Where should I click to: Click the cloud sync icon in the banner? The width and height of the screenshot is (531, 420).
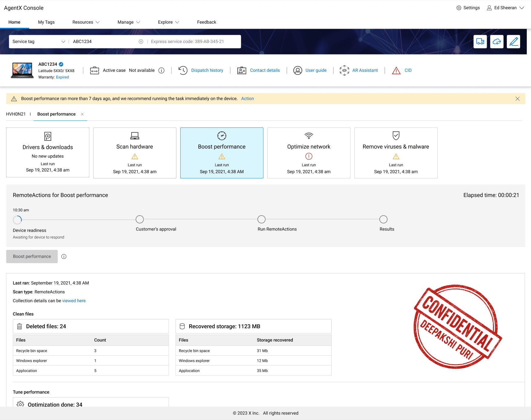click(497, 41)
